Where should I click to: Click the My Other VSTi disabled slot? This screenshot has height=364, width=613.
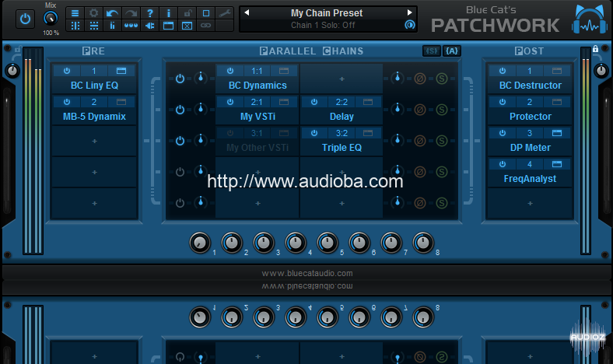click(257, 141)
